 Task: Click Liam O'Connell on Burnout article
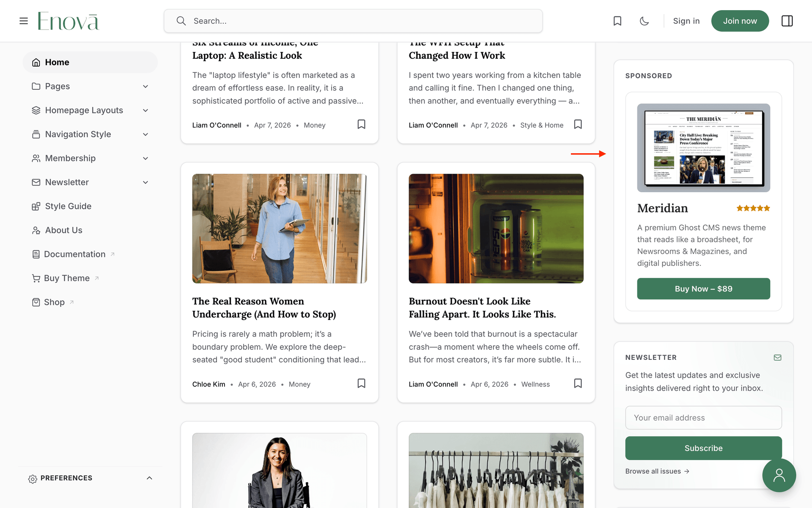click(433, 384)
